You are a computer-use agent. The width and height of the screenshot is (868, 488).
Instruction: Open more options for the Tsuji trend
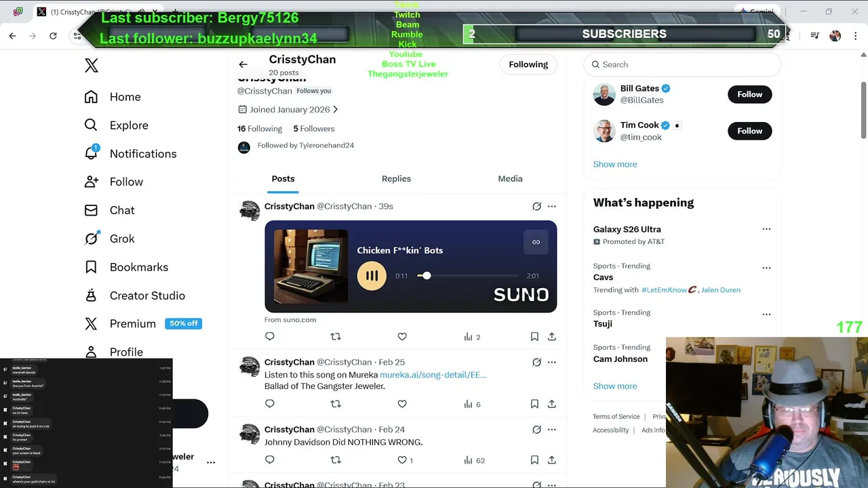[766, 314]
